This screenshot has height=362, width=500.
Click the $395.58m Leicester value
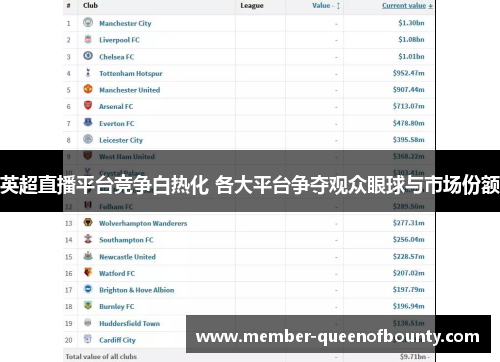(x=409, y=139)
